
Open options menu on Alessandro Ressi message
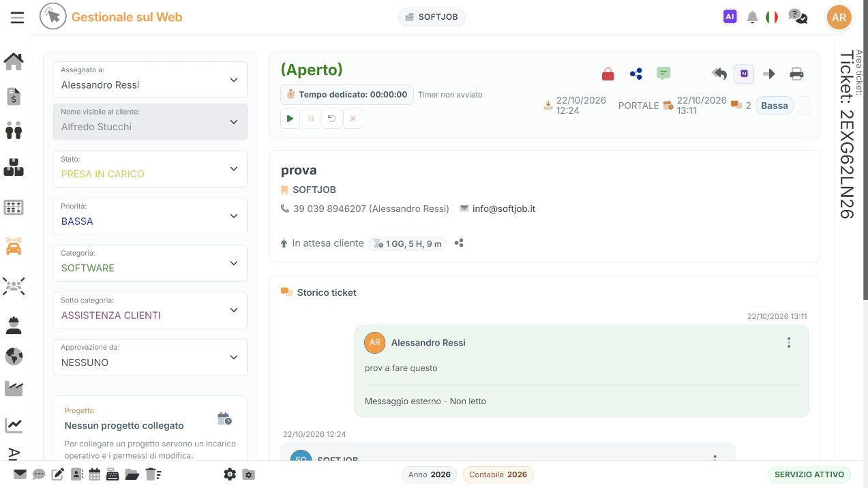[x=789, y=343]
